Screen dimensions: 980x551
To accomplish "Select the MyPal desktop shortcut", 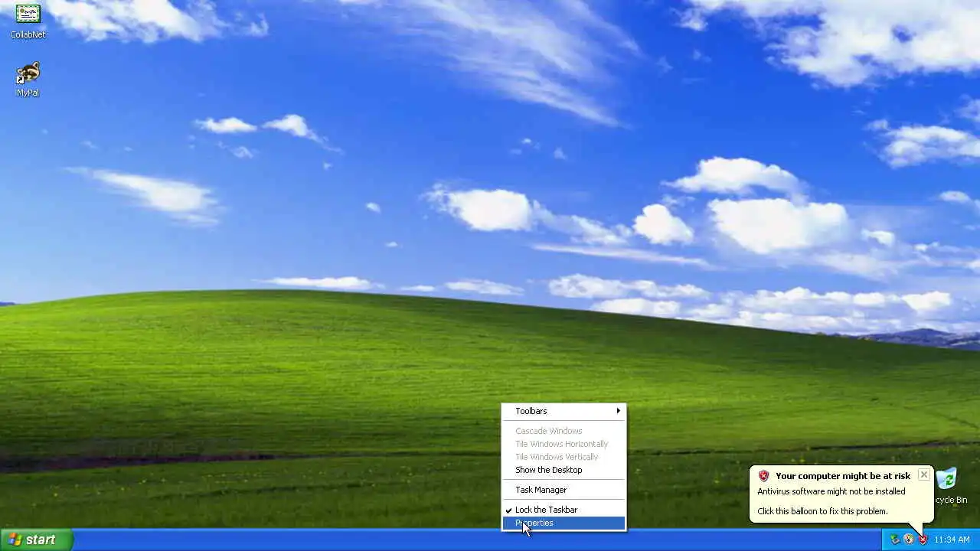I will (28, 80).
